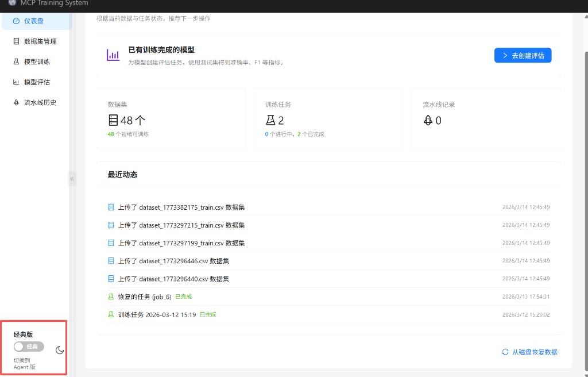
Task: Toggle dark mode with the moon icon
Action: (x=60, y=351)
